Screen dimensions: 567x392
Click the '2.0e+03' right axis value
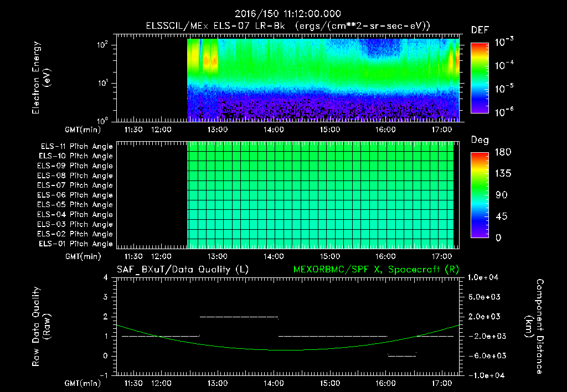click(x=484, y=317)
